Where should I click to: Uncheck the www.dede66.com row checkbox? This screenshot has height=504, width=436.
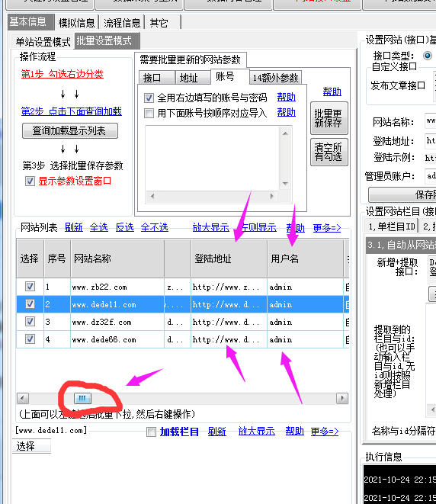[30, 339]
